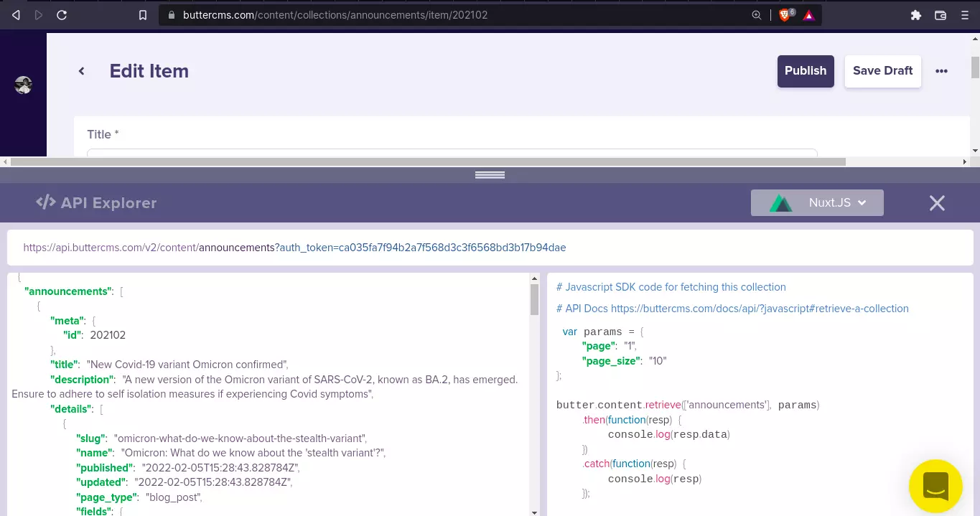The height and width of the screenshot is (516, 980).
Task: Click the "details" JSON key
Action: [x=72, y=408]
